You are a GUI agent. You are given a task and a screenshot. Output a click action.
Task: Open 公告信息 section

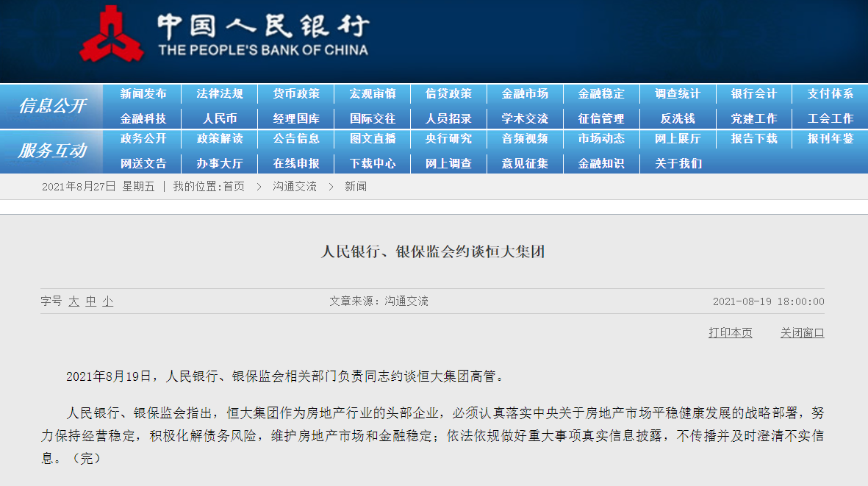coord(296,138)
